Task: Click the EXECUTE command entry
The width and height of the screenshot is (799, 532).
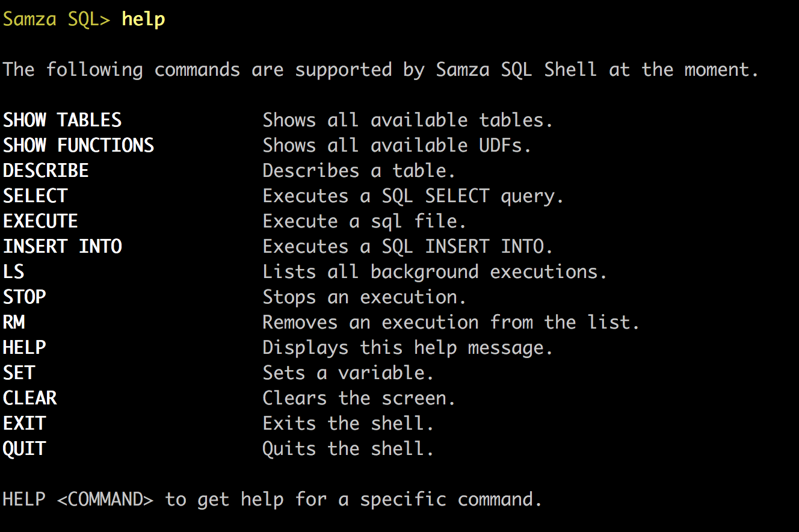Action: 40,221
